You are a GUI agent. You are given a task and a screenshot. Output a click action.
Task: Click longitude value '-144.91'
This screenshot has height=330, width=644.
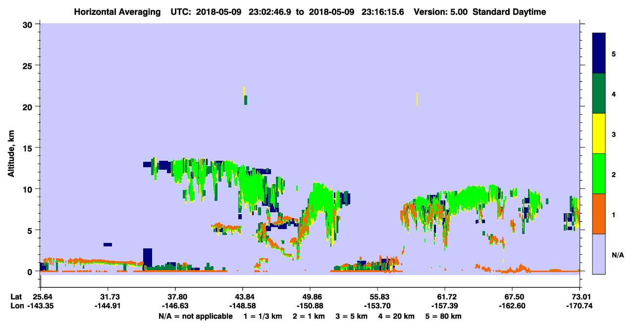click(107, 305)
